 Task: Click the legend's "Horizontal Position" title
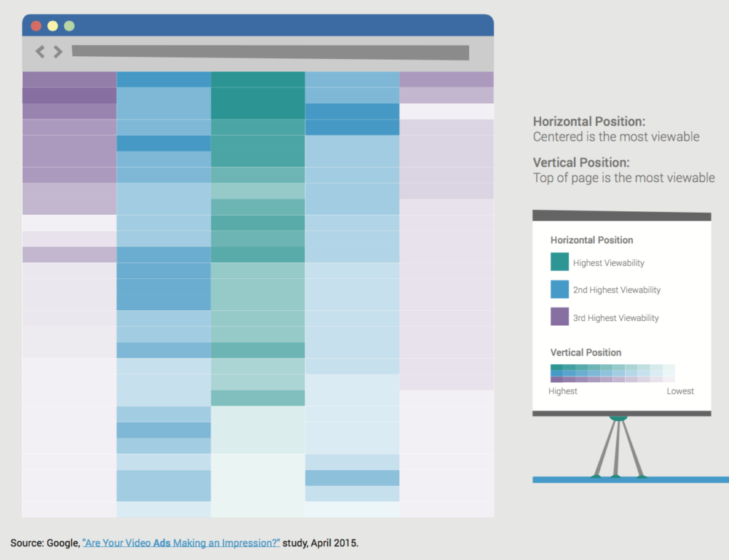(592, 241)
